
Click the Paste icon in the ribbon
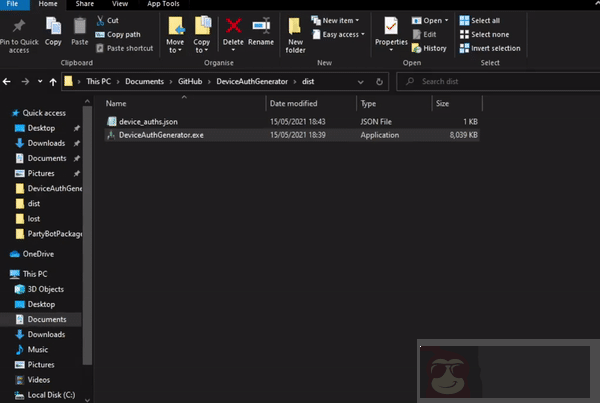click(79, 27)
